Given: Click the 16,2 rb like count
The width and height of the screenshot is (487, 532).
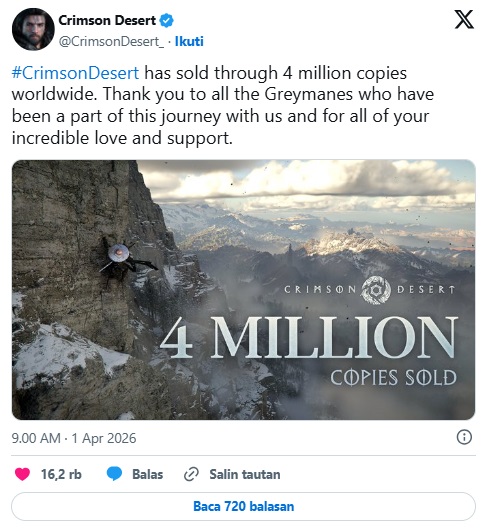Looking at the screenshot, I should tap(61, 474).
